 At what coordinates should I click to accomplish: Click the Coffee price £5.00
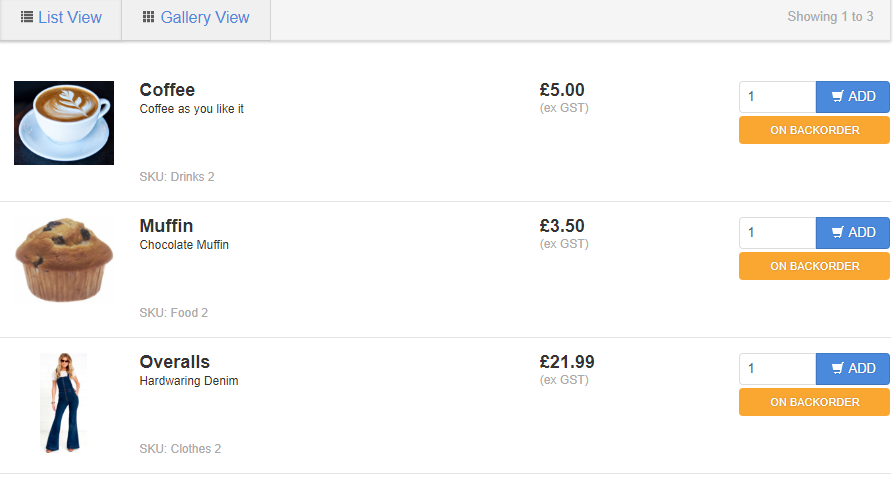[562, 90]
